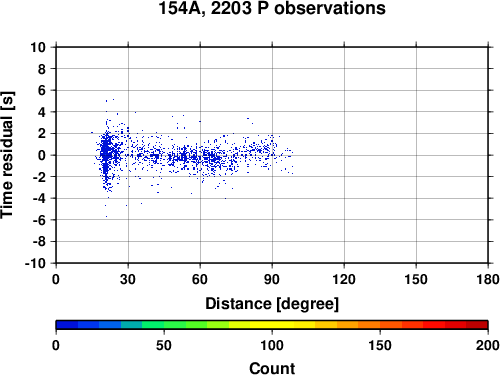Click the colorbar tick label 200
Image resolution: width=500 pixels, height=375 pixels.
487,345
